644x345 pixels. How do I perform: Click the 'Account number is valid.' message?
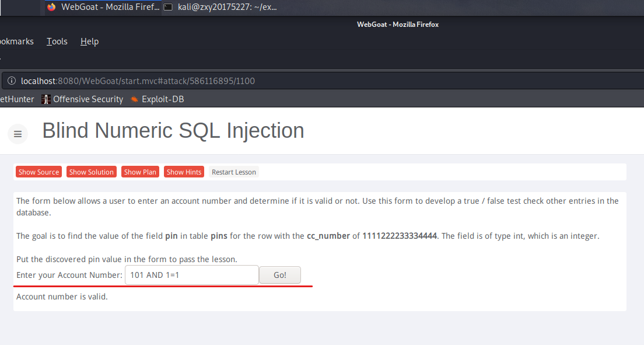tap(62, 297)
